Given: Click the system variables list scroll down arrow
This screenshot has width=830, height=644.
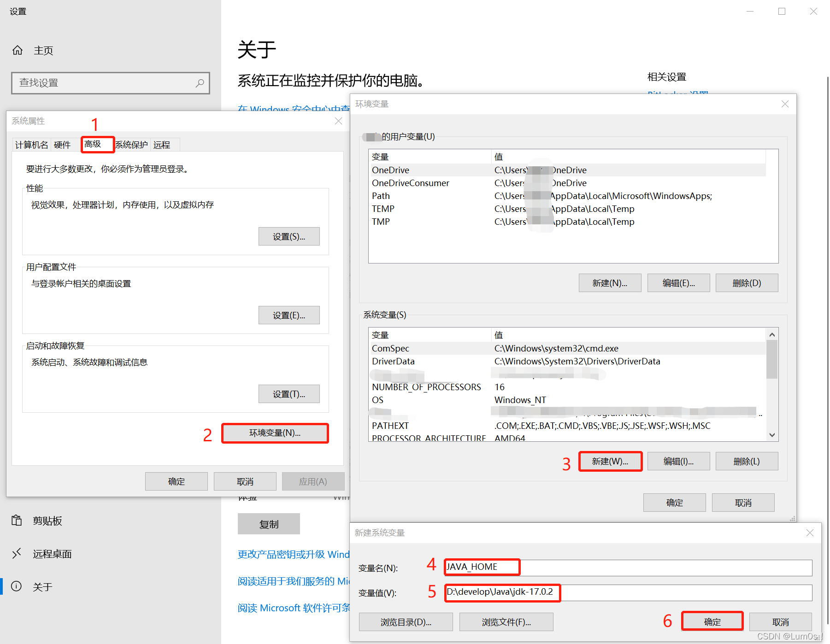Looking at the screenshot, I should coord(772,435).
